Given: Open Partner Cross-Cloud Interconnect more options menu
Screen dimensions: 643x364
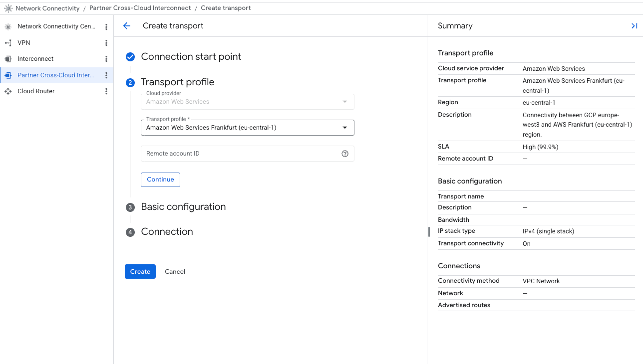Looking at the screenshot, I should (106, 75).
